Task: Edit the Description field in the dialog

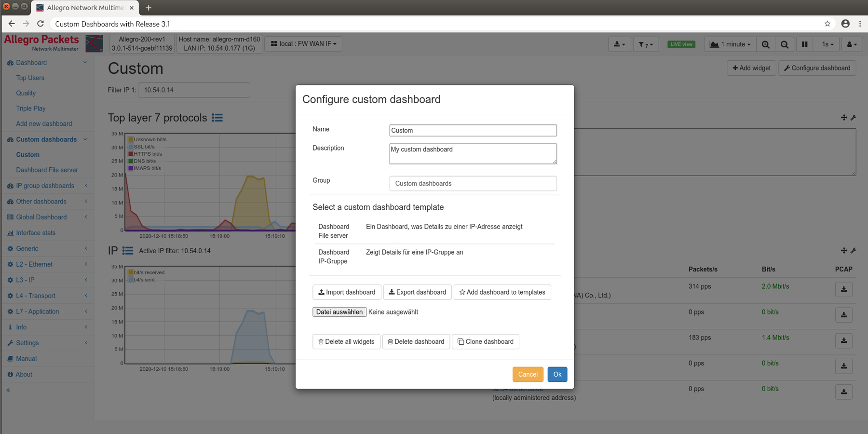Action: click(473, 153)
